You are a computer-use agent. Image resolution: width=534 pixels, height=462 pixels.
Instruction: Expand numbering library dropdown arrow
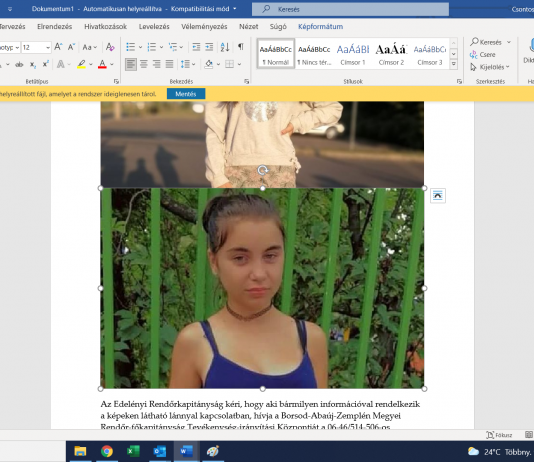[x=161, y=47]
